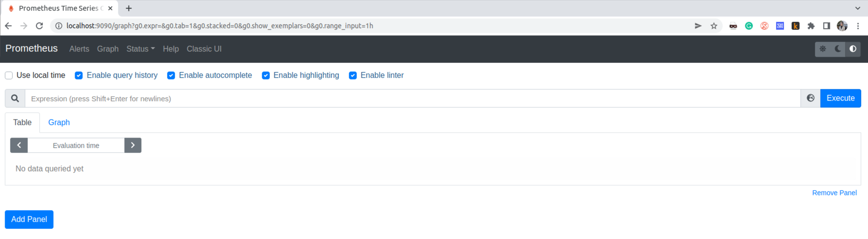The width and height of the screenshot is (868, 239).
Task: Open the incognito-glasses extension icon
Action: tap(733, 26)
